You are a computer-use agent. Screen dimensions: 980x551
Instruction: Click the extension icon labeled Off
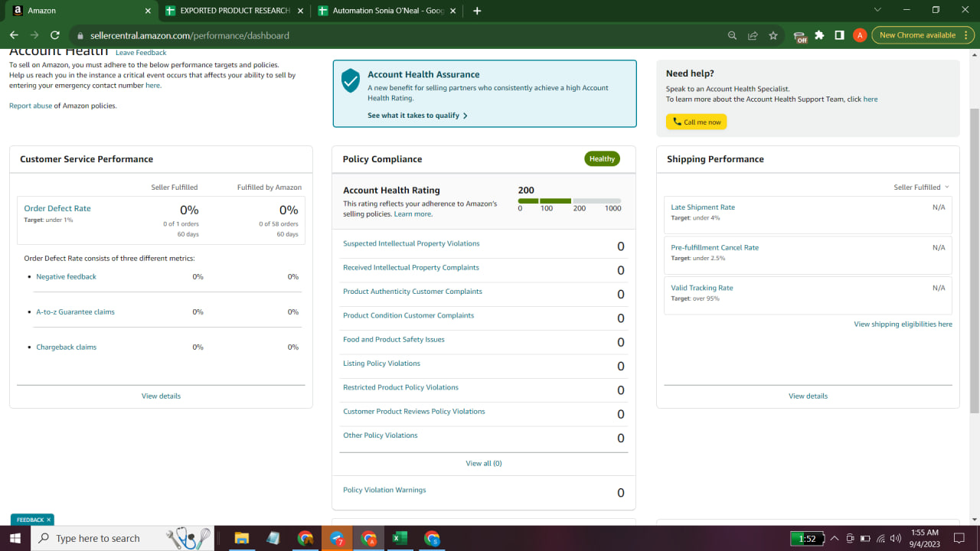(800, 36)
